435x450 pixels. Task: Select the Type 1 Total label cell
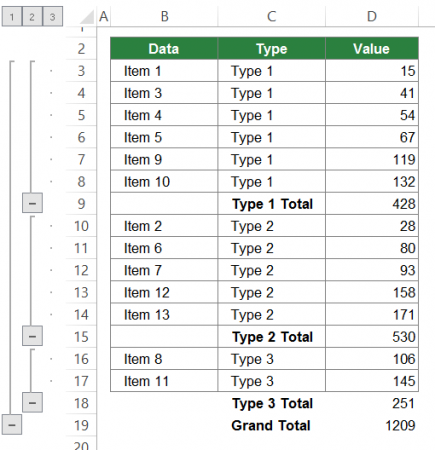[x=271, y=204]
